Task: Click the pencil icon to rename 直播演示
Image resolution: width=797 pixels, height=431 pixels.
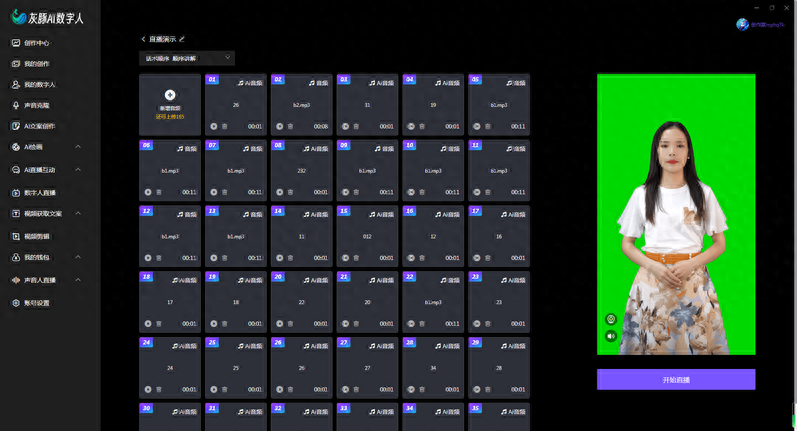Action: click(182, 39)
